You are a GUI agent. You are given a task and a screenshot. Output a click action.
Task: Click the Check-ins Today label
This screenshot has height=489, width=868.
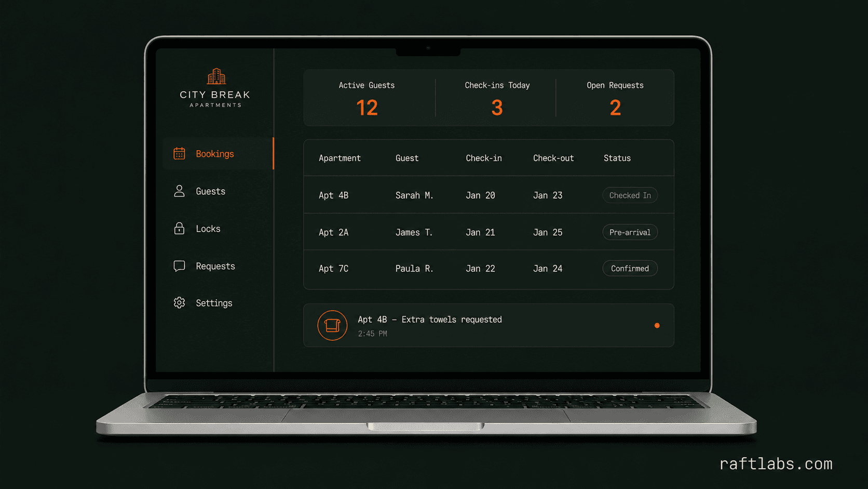tap(497, 85)
